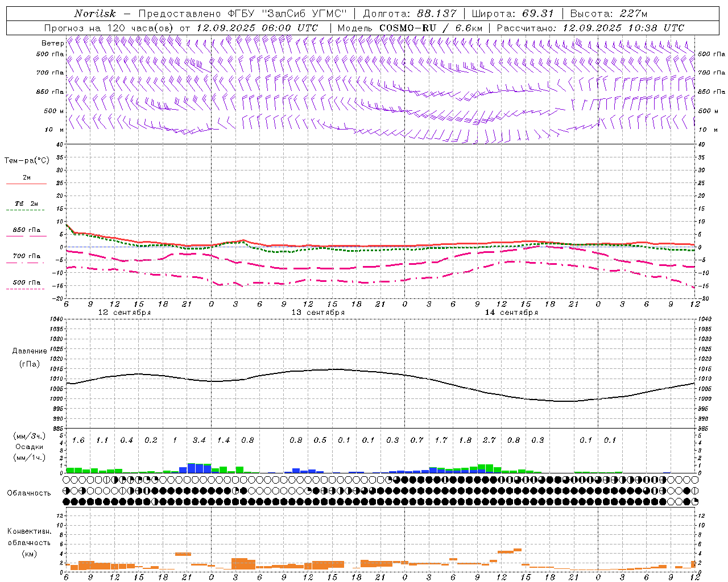The image size is (728, 582).
Task: Click precipitation value '1.7'
Action: [x=441, y=440]
